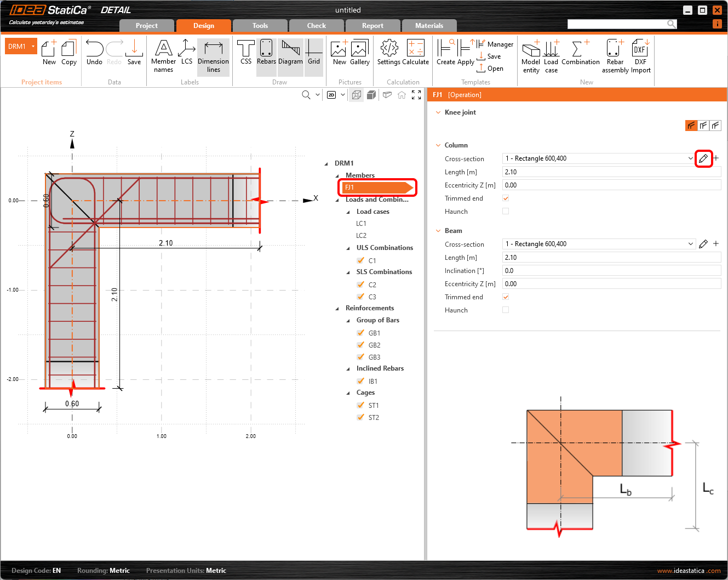Add a new Combination entity
The width and height of the screenshot is (728, 580).
[581, 53]
